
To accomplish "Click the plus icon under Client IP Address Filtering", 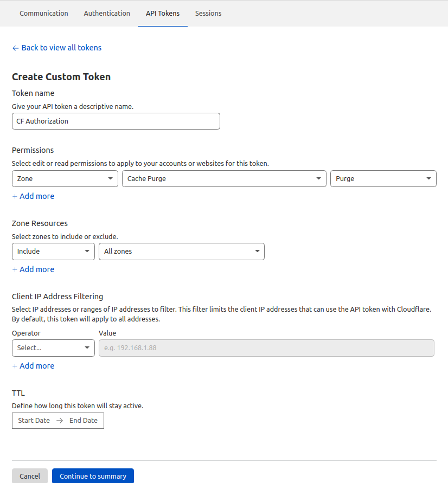I will [x=15, y=365].
